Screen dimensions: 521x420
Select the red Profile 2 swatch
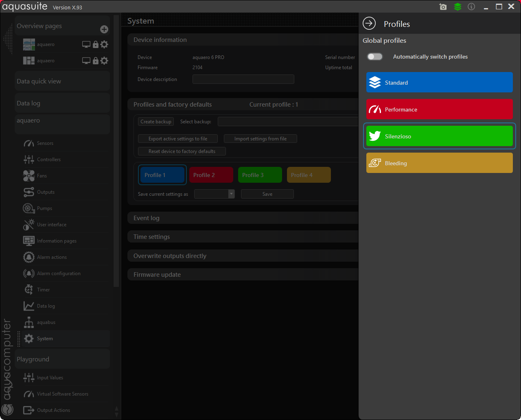pos(211,175)
